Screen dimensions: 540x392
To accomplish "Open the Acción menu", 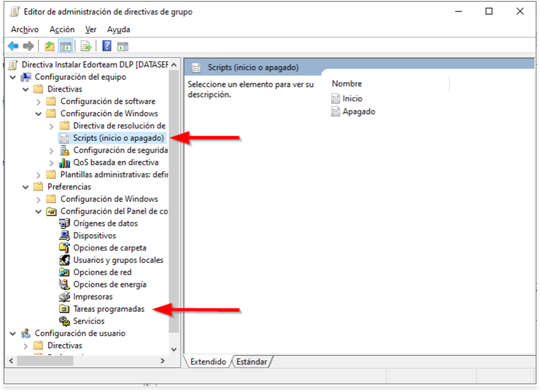I will 62,29.
